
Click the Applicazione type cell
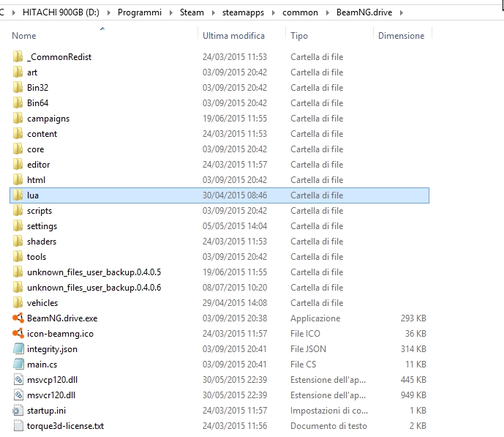click(315, 318)
